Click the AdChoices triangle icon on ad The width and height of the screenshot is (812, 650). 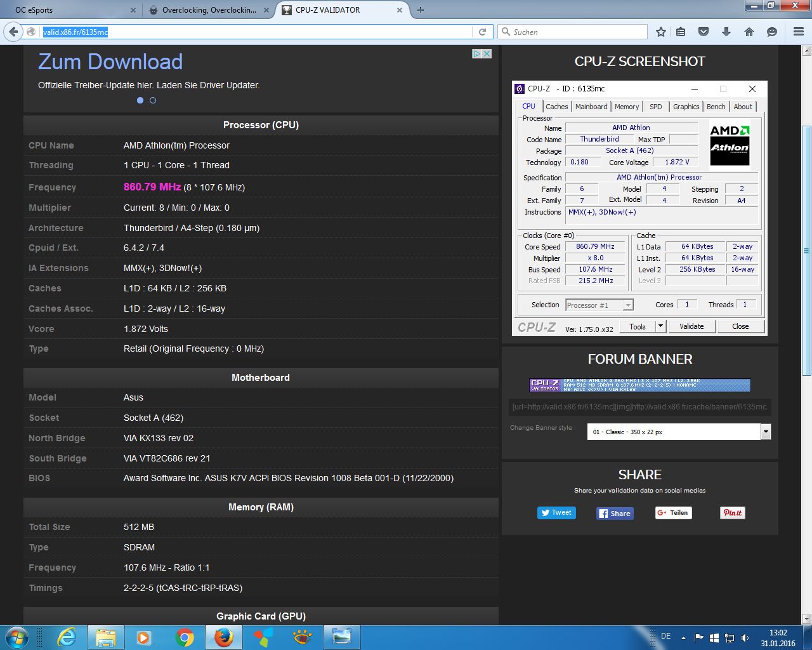pos(477,54)
